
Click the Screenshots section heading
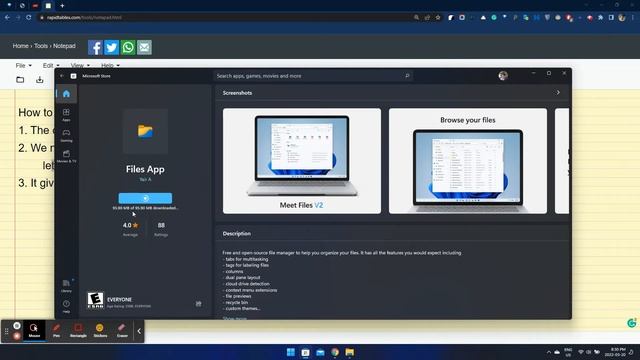tap(237, 93)
